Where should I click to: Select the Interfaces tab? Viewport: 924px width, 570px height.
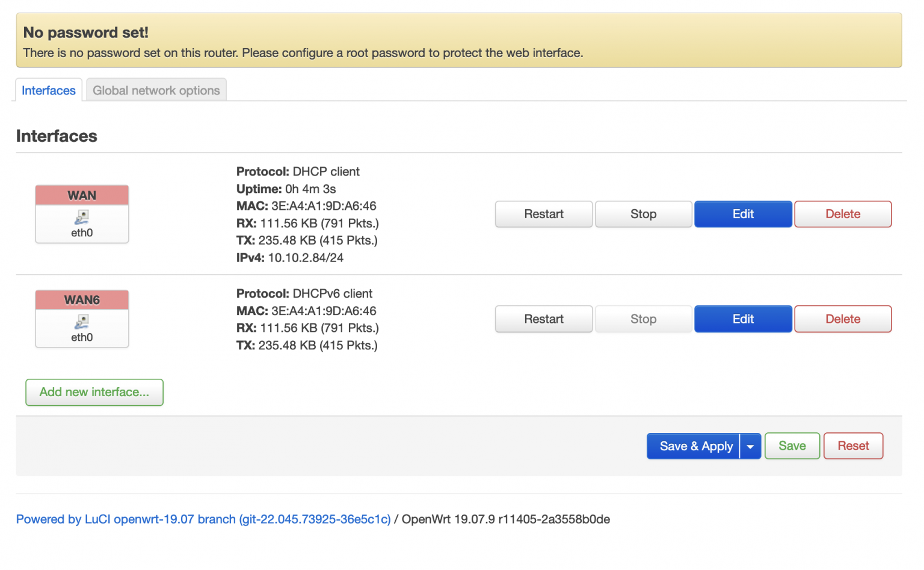click(48, 90)
